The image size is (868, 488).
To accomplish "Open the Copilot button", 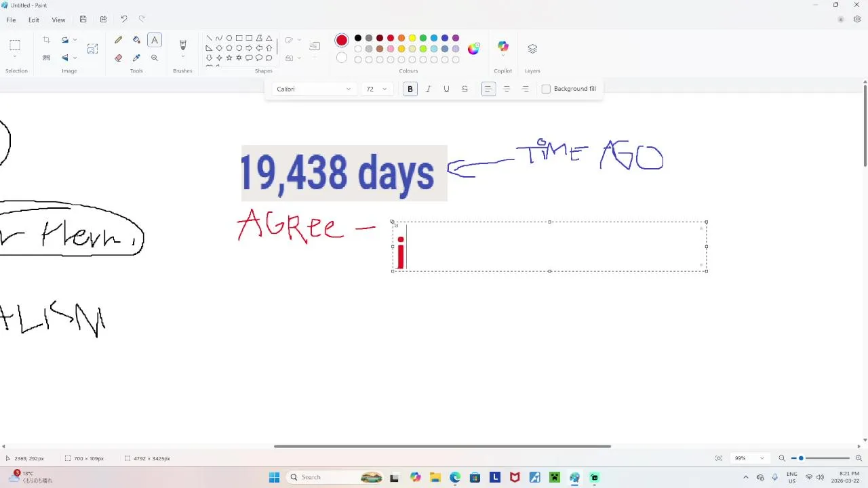I will point(503,47).
